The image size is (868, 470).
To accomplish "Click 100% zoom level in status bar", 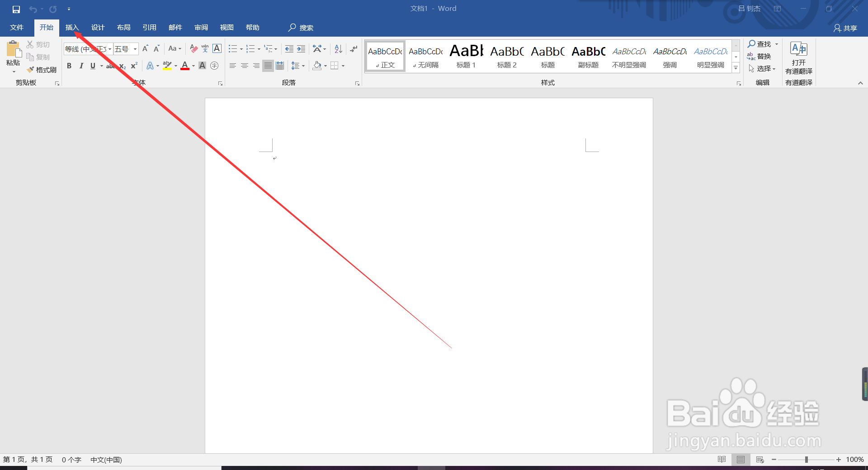I will [x=854, y=460].
